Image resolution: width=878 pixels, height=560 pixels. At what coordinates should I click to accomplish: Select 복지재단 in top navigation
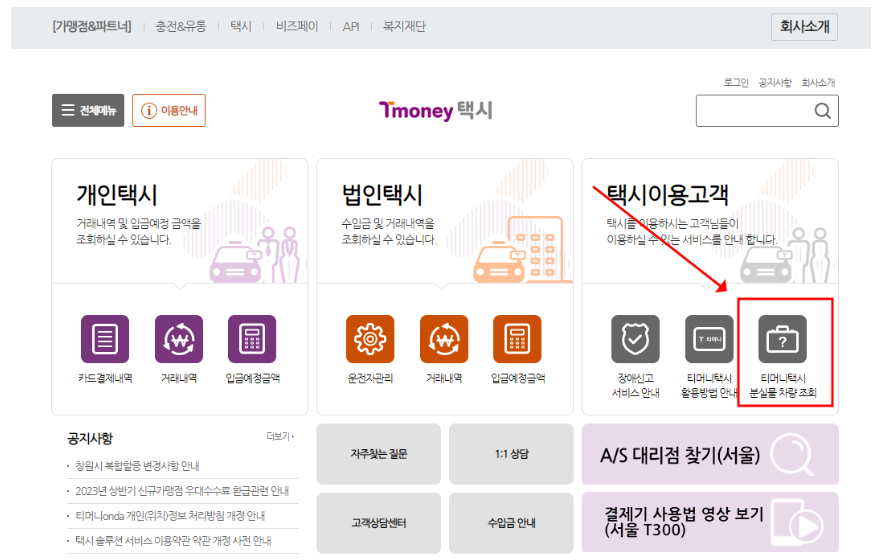404,26
